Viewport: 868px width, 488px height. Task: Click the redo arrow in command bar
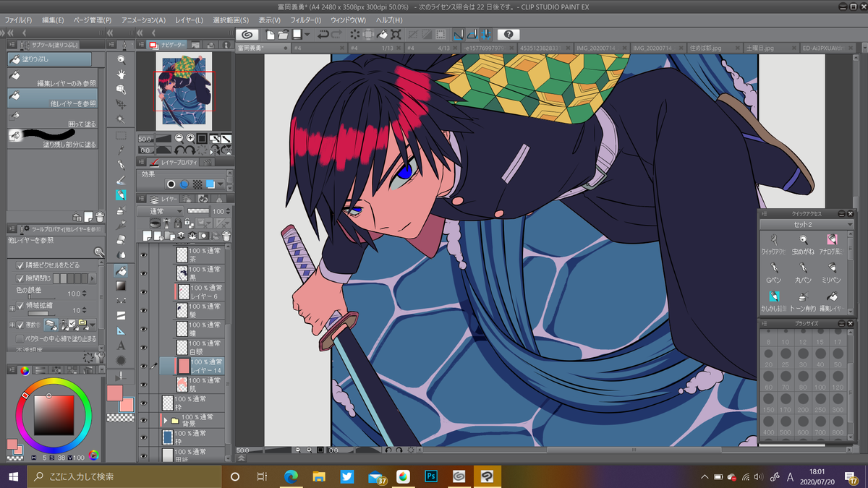[x=338, y=34]
